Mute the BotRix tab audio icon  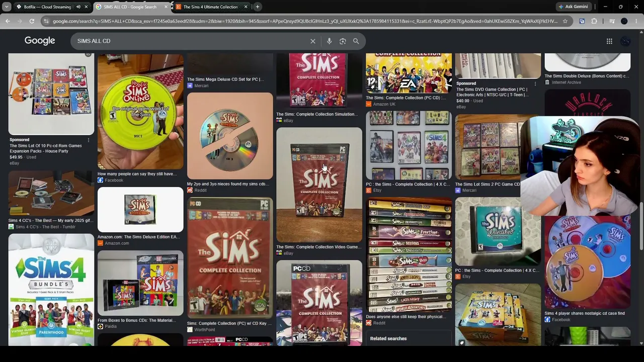pos(78,7)
